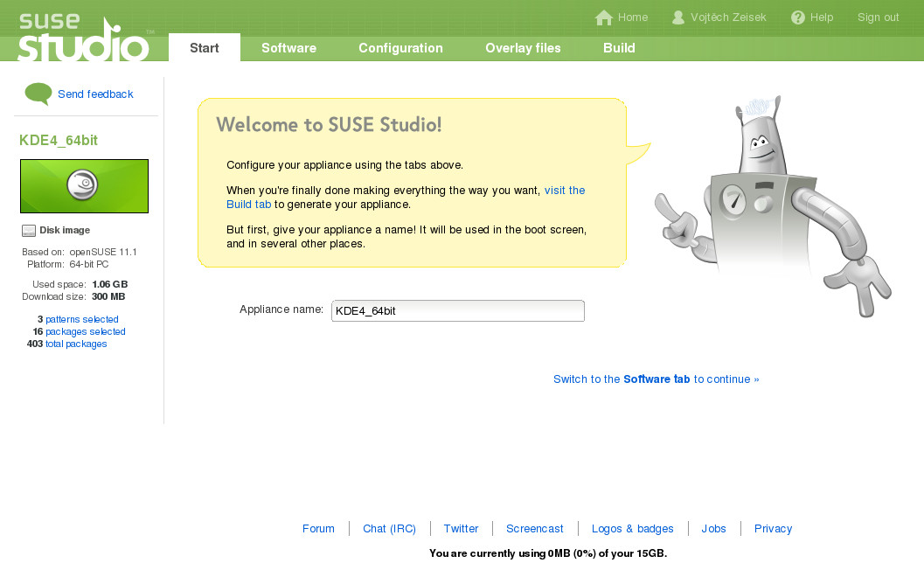
Task: Sign out of SUSE Studio
Action: tap(878, 17)
